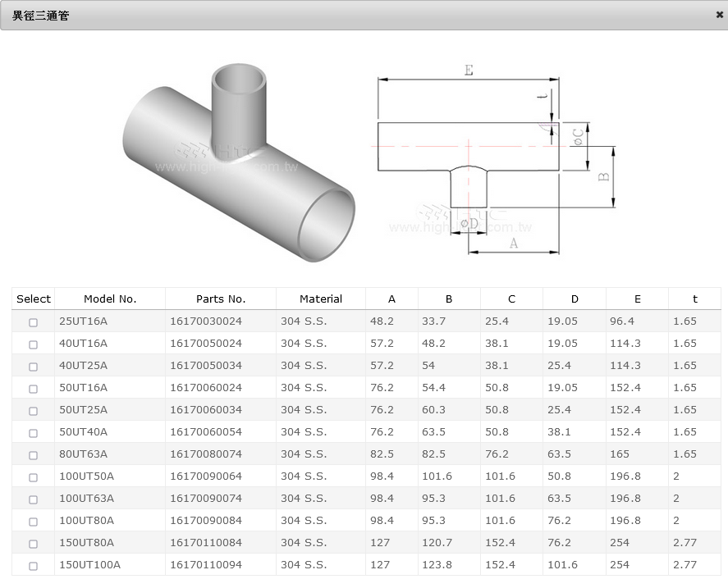Viewport: 728px width, 579px height.
Task: Tick the checkbox for model 25UT16A
Action: pyautogui.click(x=34, y=322)
